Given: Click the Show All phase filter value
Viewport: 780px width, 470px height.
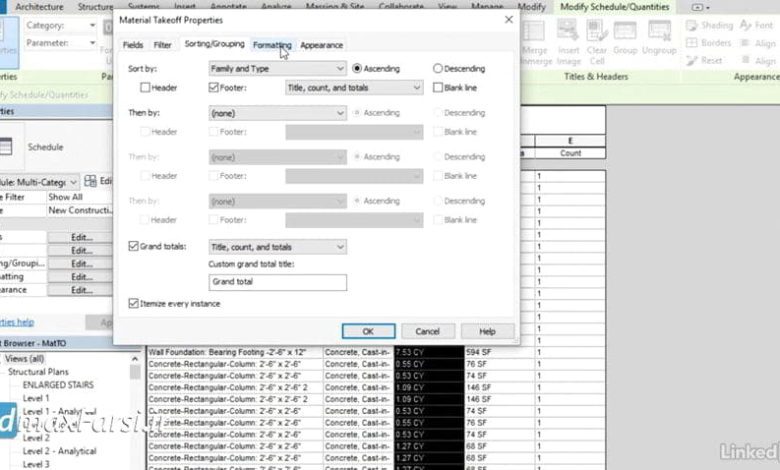Looking at the screenshot, I should [x=80, y=197].
